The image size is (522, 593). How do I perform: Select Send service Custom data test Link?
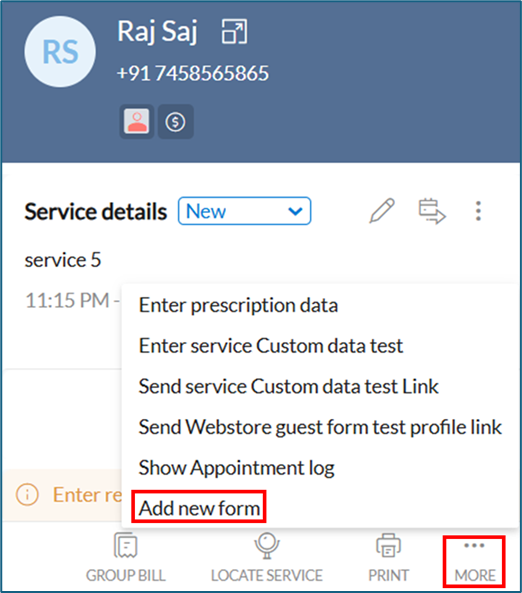288,387
